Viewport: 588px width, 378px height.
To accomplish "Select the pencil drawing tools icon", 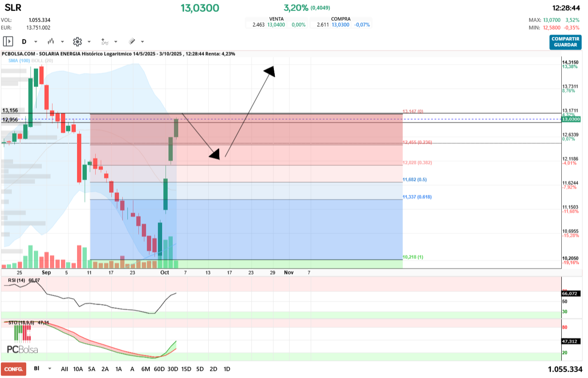I will click(132, 41).
